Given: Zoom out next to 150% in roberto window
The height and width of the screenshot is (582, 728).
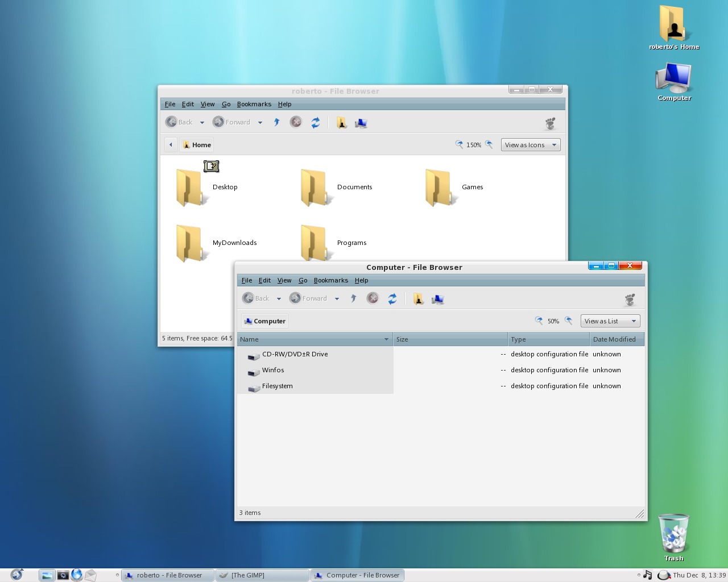Looking at the screenshot, I should pos(459,144).
